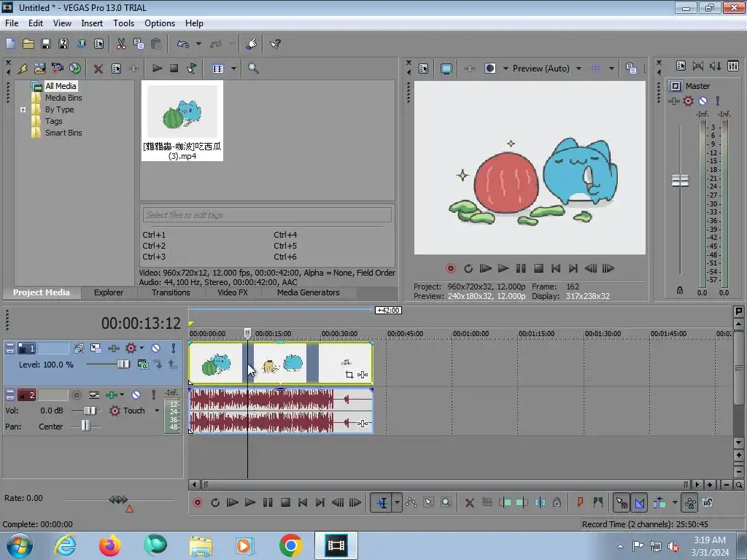747x560 pixels.
Task: Click Preview on External Monitor icon
Action: (x=446, y=69)
